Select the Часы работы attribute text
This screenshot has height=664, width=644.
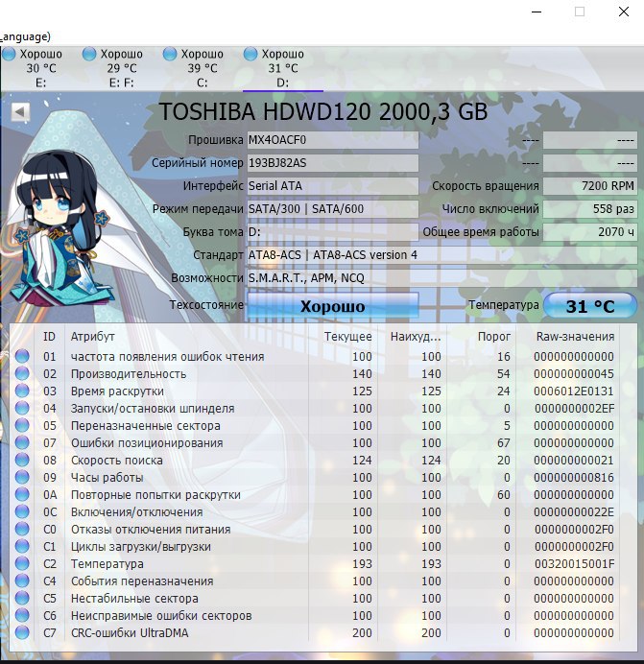coord(107,478)
